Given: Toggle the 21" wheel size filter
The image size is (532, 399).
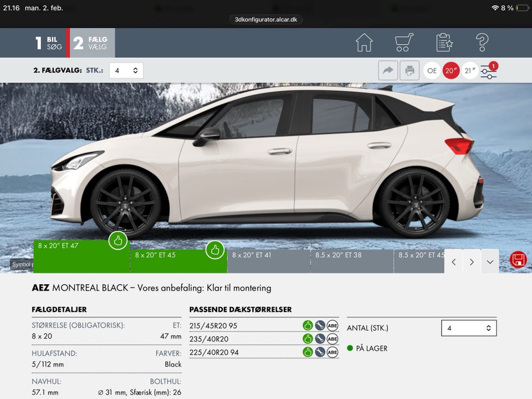Looking at the screenshot, I should [470, 70].
